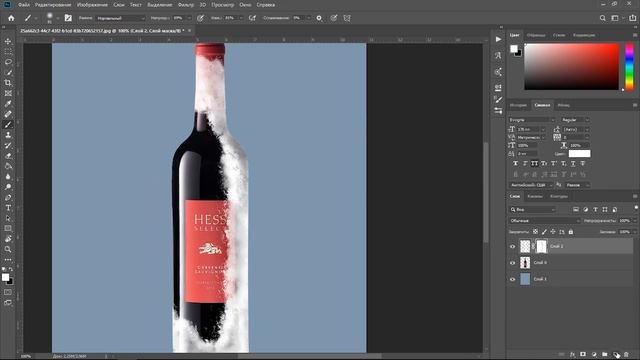Select the Lasso tool
Image resolution: width=640 pixels, height=360 pixels.
point(8,62)
